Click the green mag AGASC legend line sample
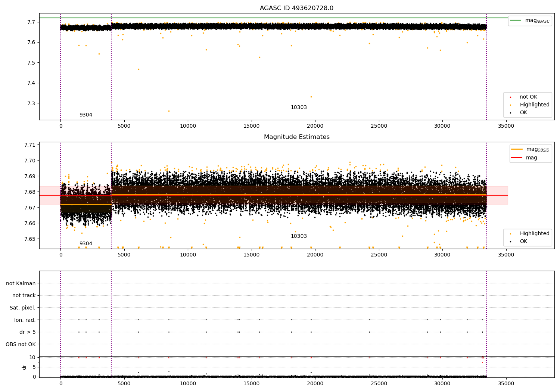Screen dimensions: 560x392 pyautogui.click(x=516, y=21)
